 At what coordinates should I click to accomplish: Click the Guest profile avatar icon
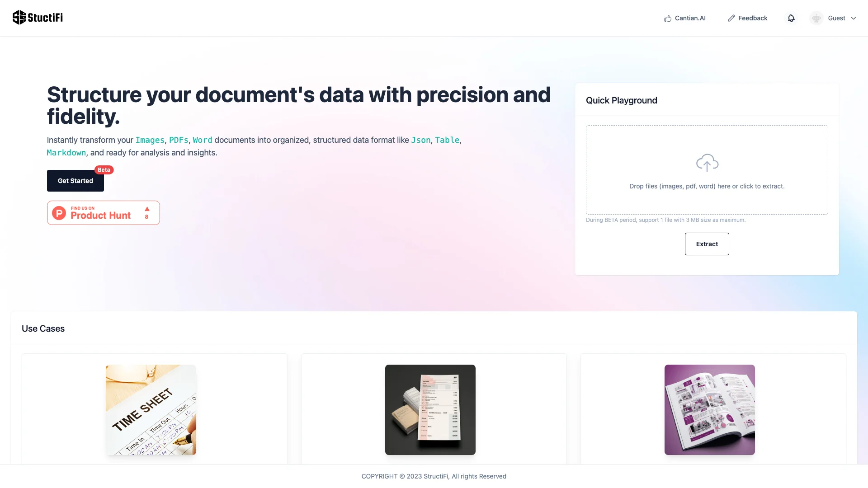817,18
